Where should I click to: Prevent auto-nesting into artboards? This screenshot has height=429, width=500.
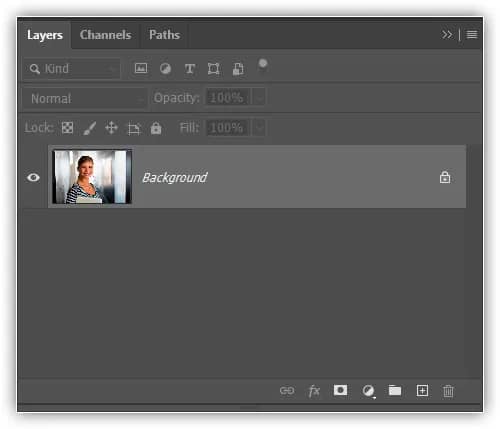(x=134, y=128)
